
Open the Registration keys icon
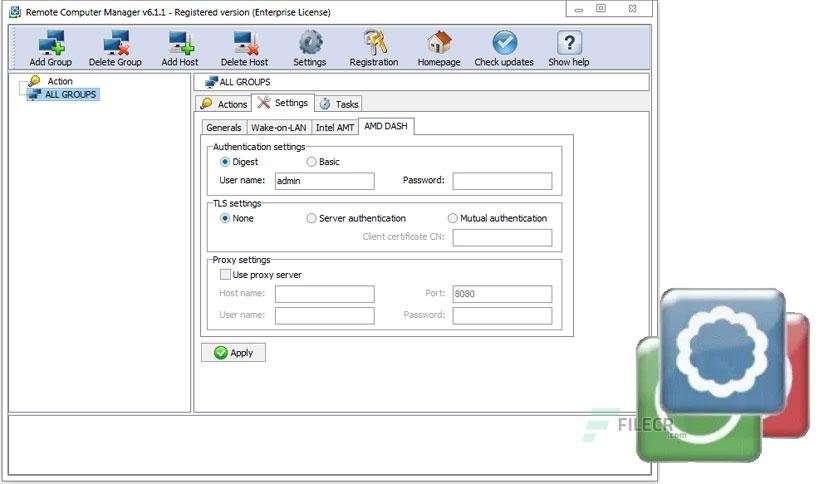[x=375, y=43]
